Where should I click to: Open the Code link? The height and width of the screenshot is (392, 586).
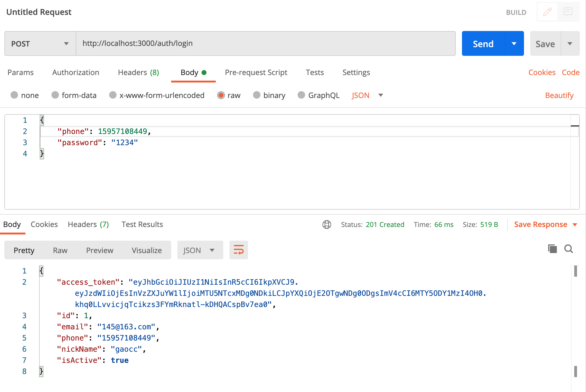click(570, 72)
